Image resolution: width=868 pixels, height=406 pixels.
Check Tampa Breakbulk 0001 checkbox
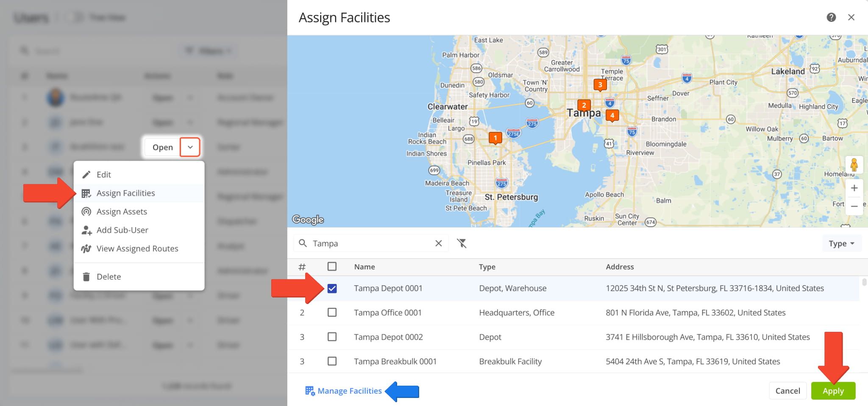332,361
